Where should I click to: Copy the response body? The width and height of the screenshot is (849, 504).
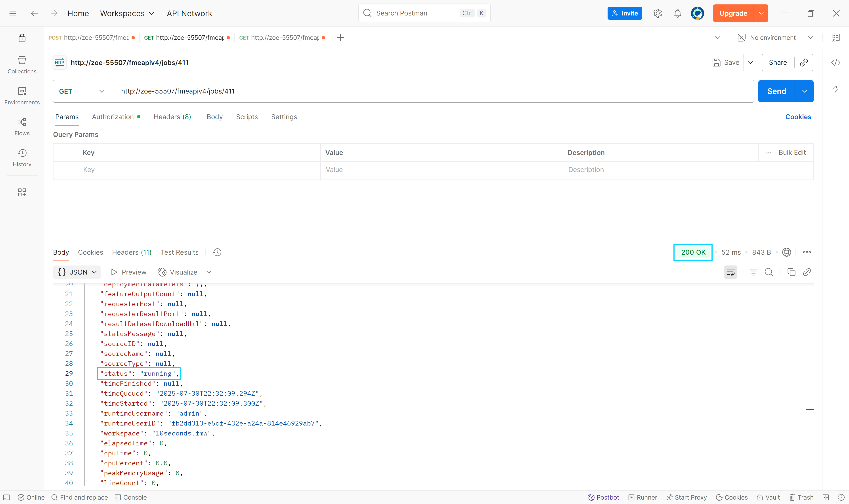[x=791, y=272]
